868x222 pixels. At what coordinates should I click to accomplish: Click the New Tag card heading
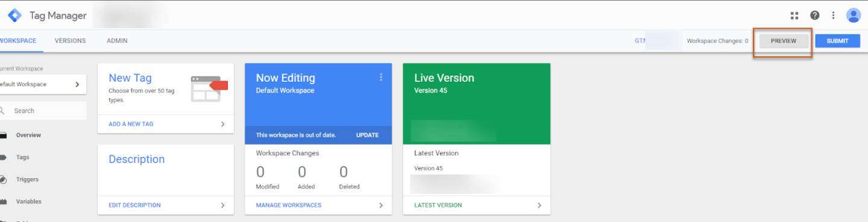[130, 78]
